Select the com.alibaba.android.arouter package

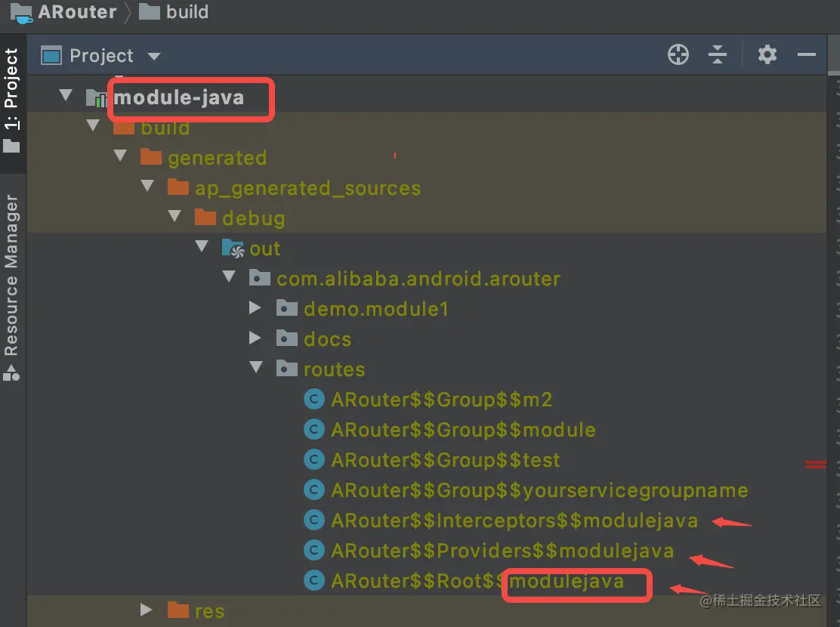tap(427, 279)
